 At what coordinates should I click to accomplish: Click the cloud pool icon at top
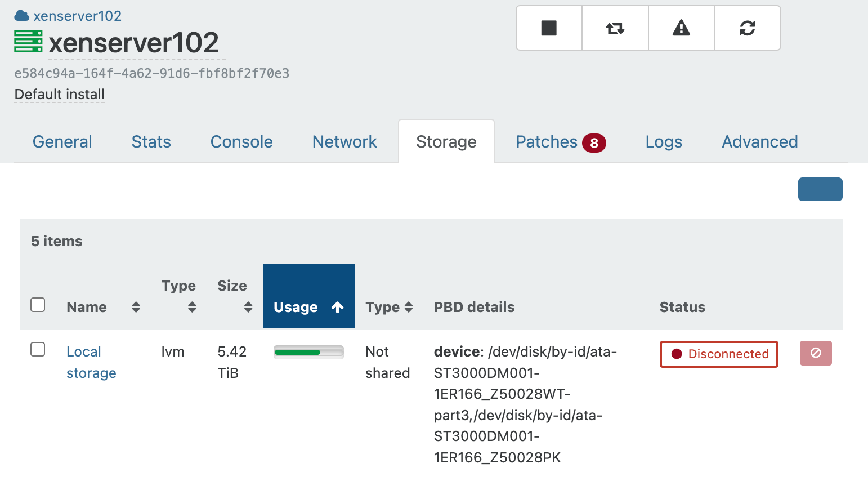click(x=21, y=16)
